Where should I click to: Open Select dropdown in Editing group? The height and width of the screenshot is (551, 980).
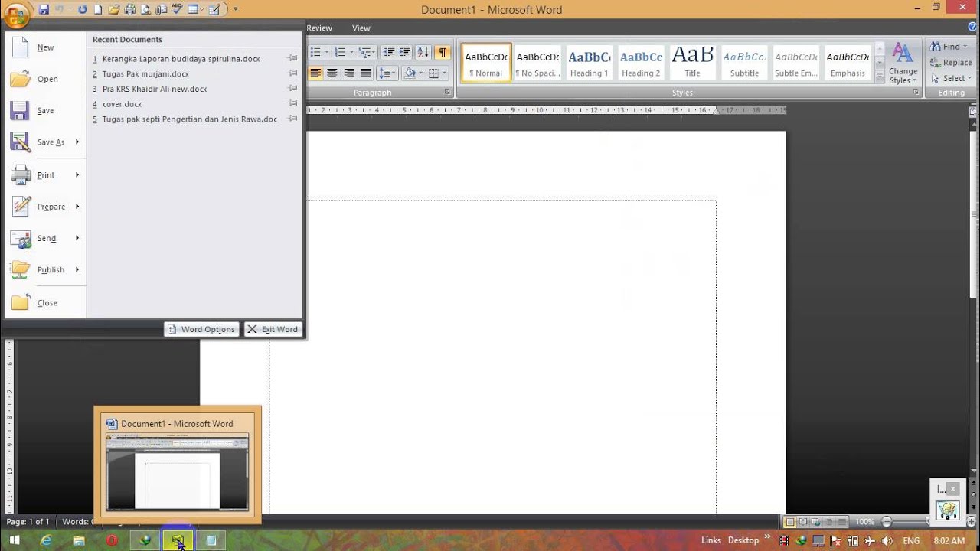(x=949, y=78)
